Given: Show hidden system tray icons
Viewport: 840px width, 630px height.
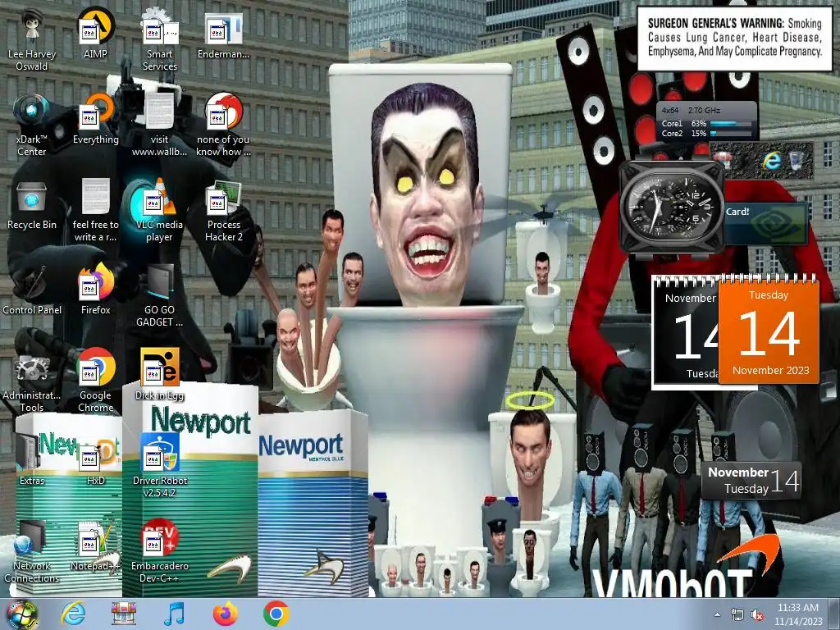Looking at the screenshot, I should [717, 614].
